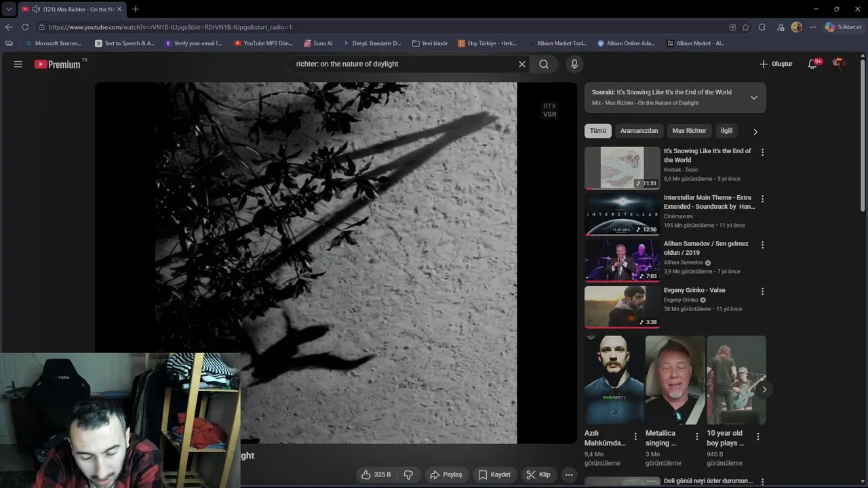Dislike the video
The width and height of the screenshot is (868, 488).
tap(408, 474)
